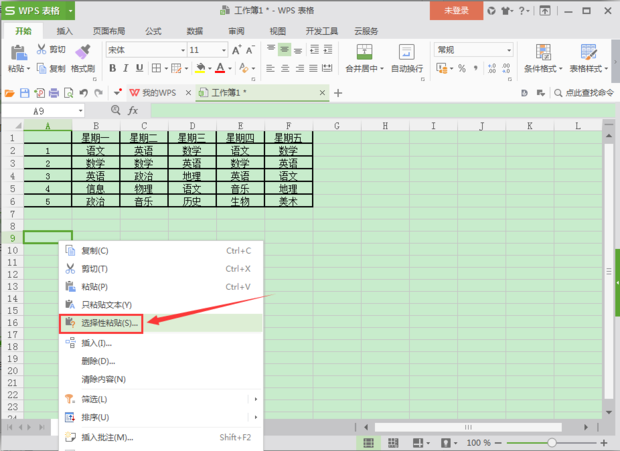Choose 插入批注(M)... in context menu
This screenshot has height=451, width=620.
point(161,437)
